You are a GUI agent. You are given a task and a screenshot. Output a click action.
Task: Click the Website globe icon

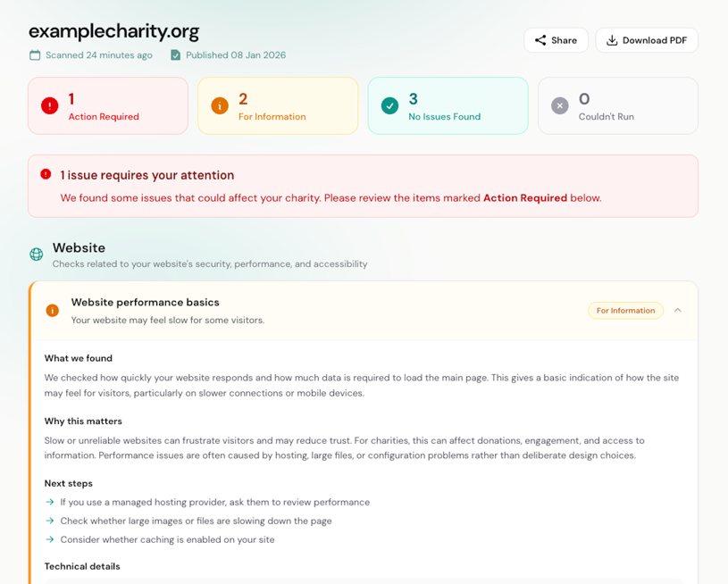tap(37, 254)
